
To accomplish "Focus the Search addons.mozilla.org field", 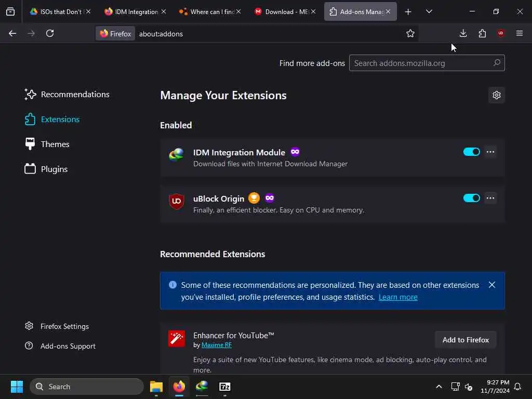I will [x=427, y=63].
